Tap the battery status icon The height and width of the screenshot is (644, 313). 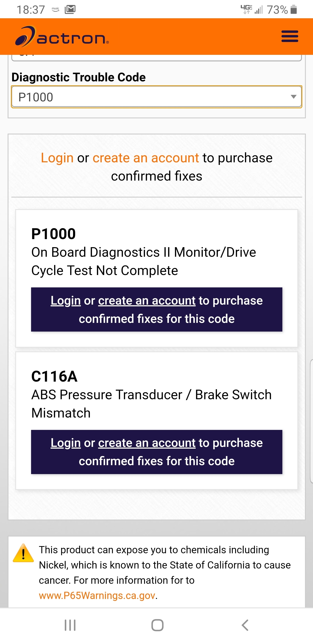click(x=294, y=10)
